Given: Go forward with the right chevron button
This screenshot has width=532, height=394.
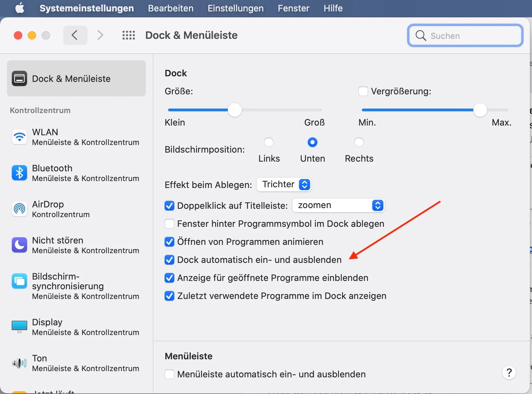Looking at the screenshot, I should (100, 35).
